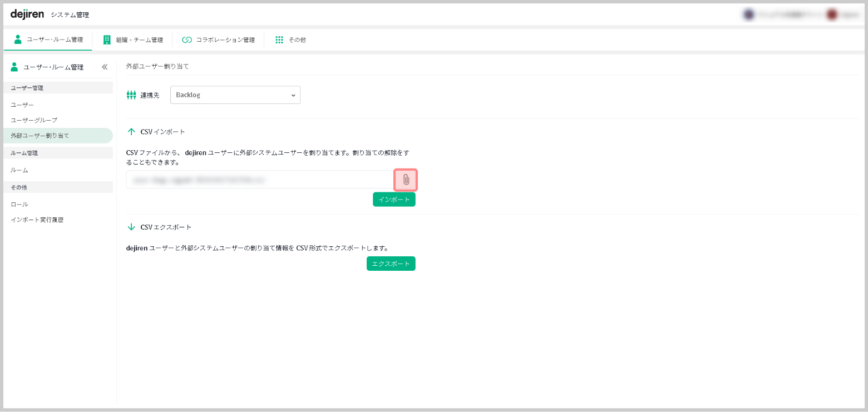Image resolution: width=868 pixels, height=412 pixels.
Task: Open インポート実行履歴 in the sidebar
Action: coord(58,220)
